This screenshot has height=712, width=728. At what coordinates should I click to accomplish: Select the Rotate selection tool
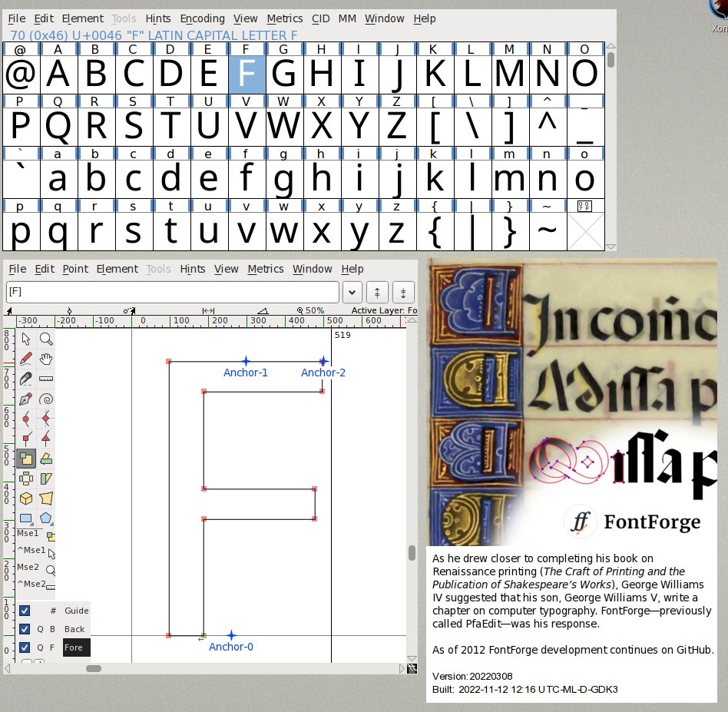click(x=46, y=459)
